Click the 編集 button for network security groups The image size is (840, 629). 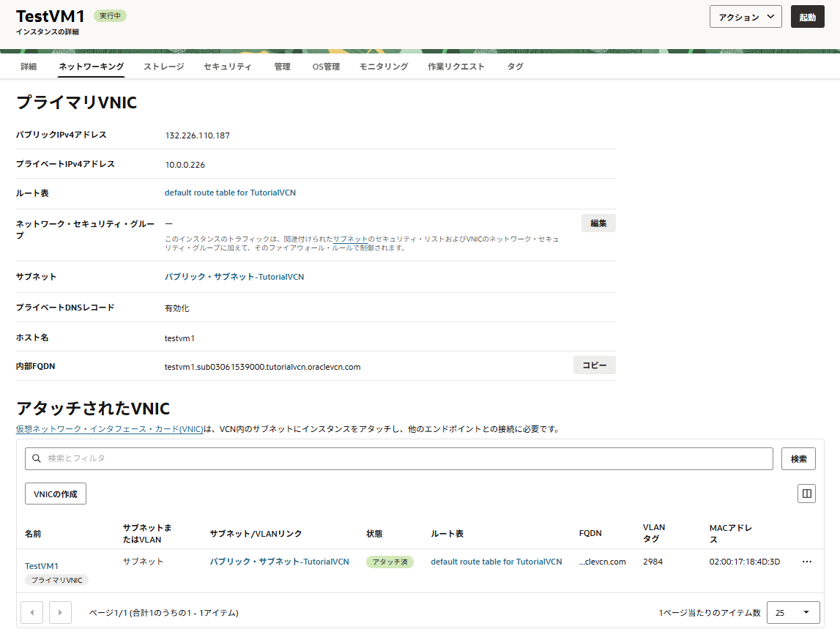tap(598, 223)
